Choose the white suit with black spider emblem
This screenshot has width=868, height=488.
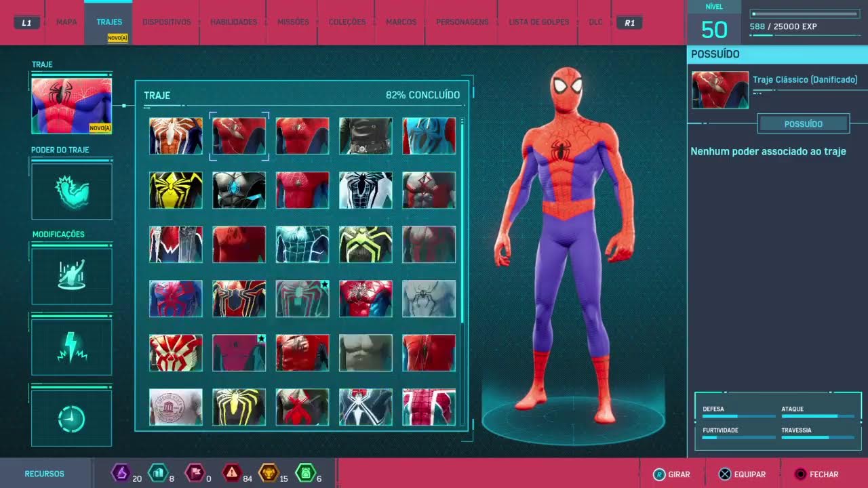(x=366, y=190)
